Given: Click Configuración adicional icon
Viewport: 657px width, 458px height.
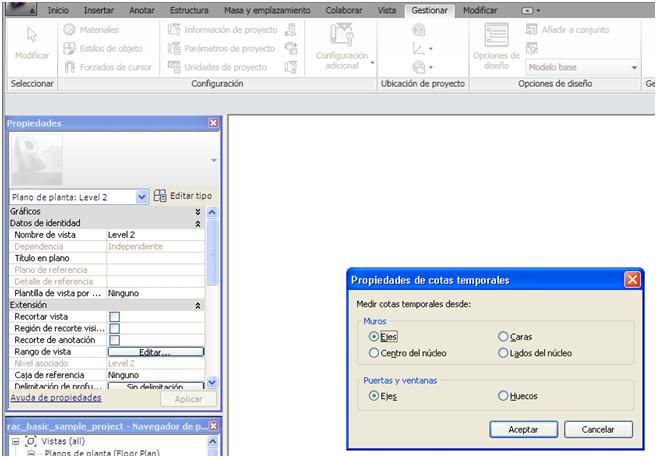Looking at the screenshot, I should (x=341, y=36).
